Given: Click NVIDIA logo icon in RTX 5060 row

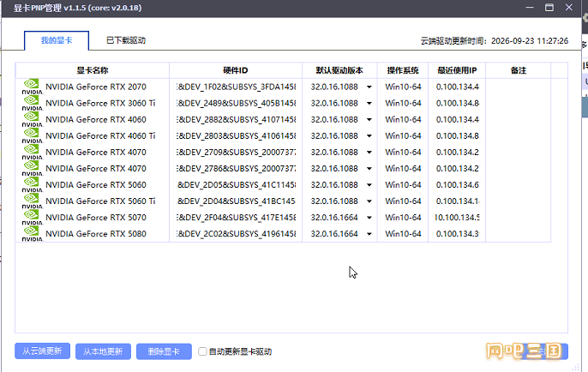Looking at the screenshot, I should pos(33,184).
